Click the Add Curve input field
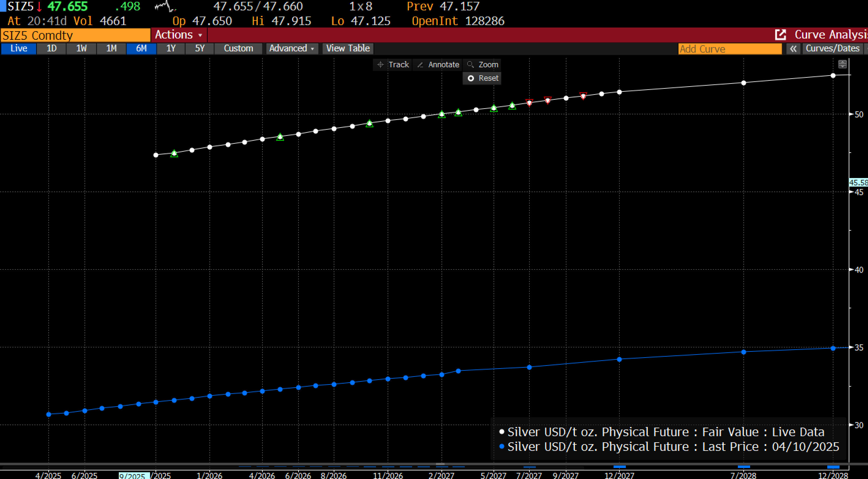 click(x=730, y=49)
